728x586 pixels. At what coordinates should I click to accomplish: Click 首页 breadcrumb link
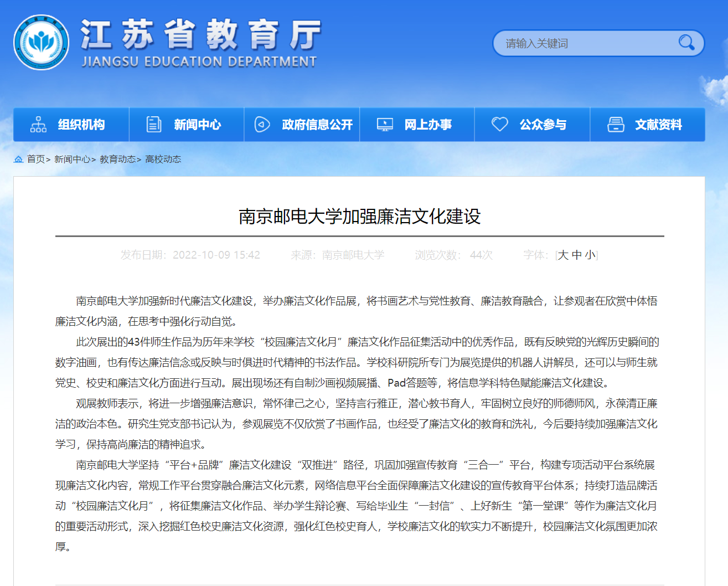(36, 160)
